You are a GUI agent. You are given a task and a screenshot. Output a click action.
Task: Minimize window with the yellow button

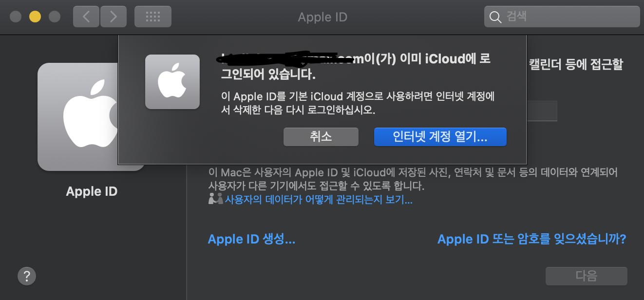click(35, 17)
